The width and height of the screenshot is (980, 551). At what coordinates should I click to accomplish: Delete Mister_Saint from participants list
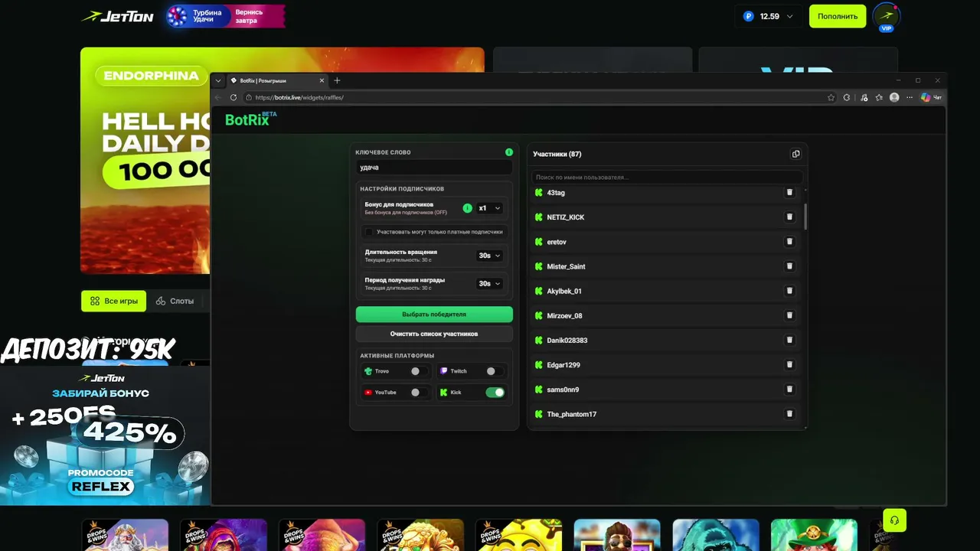(789, 266)
